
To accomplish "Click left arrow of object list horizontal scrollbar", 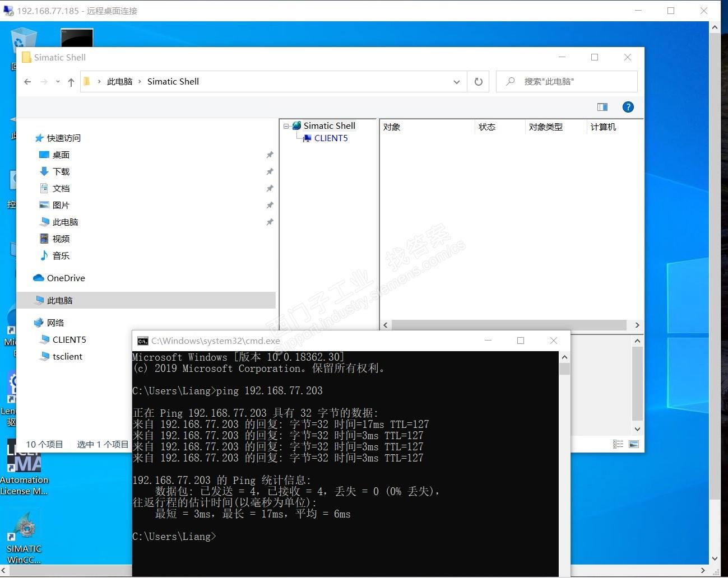I will pos(386,325).
